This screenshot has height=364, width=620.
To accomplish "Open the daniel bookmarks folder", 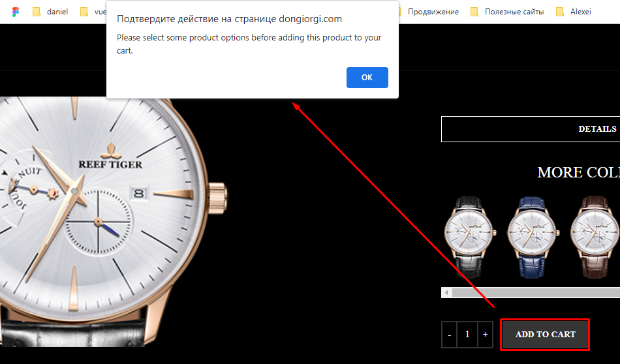I will click(50, 12).
